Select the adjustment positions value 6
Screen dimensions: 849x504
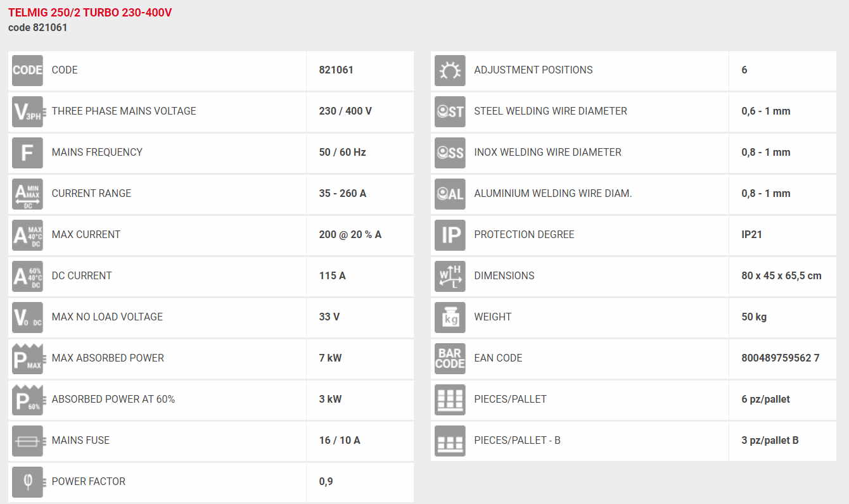[x=744, y=70]
